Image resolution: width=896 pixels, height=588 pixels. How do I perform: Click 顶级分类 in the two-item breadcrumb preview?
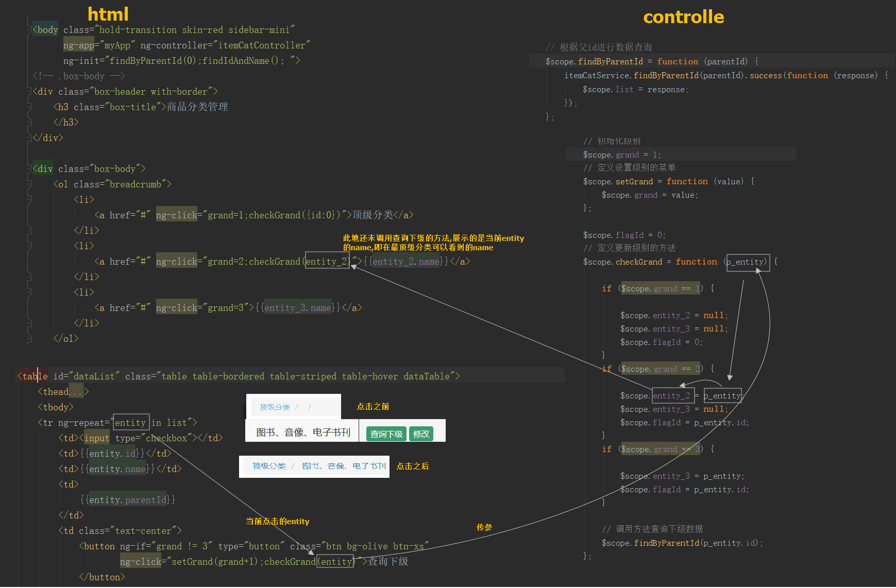(x=269, y=466)
